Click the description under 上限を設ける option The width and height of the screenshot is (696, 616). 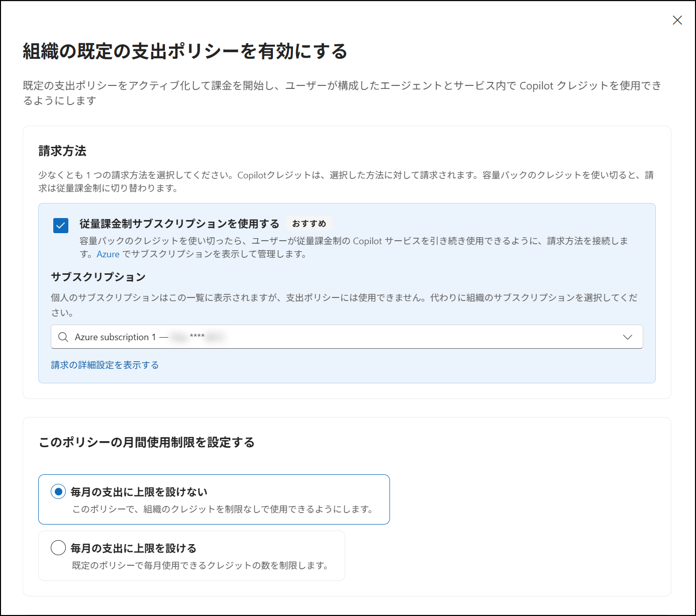200,566
